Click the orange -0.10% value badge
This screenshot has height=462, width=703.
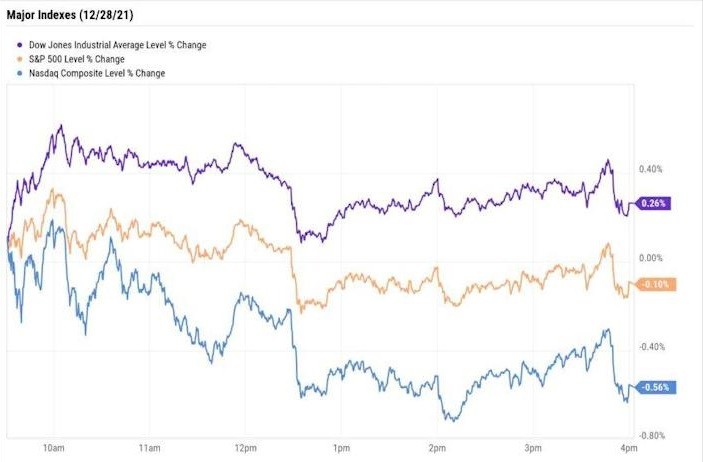[x=656, y=284]
